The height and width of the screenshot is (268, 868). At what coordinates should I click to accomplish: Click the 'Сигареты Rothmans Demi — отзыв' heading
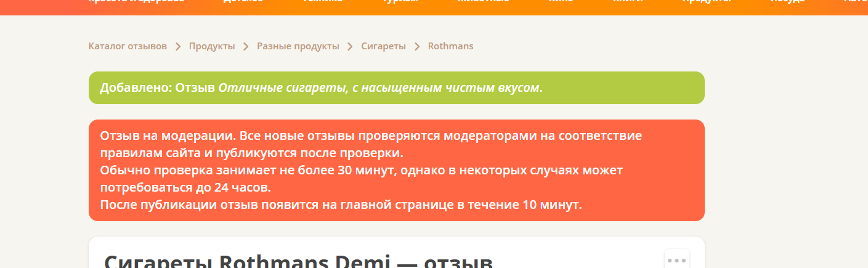click(298, 261)
